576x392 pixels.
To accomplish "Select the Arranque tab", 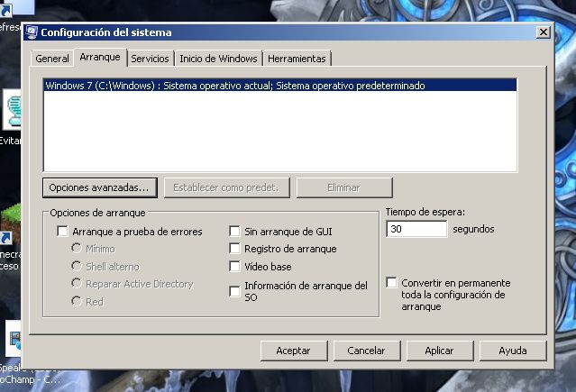I will pyautogui.click(x=100, y=58).
